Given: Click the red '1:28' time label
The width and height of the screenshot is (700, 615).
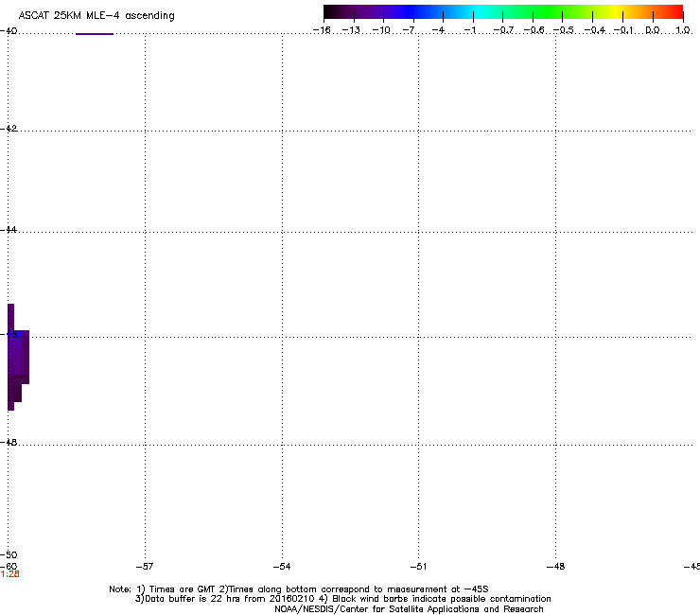Looking at the screenshot, I should (9, 574).
